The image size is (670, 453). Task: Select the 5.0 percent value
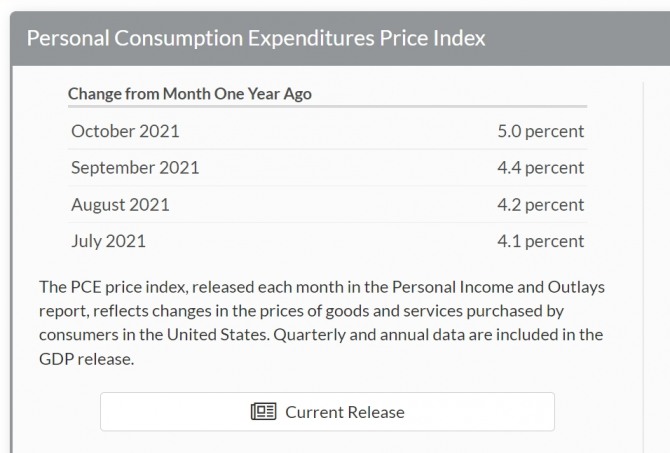(540, 131)
